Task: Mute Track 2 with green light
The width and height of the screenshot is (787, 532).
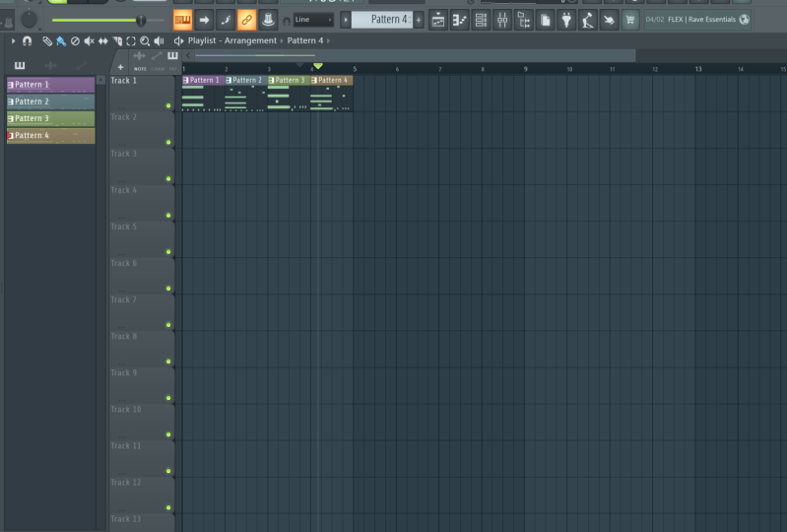Action: [x=168, y=143]
